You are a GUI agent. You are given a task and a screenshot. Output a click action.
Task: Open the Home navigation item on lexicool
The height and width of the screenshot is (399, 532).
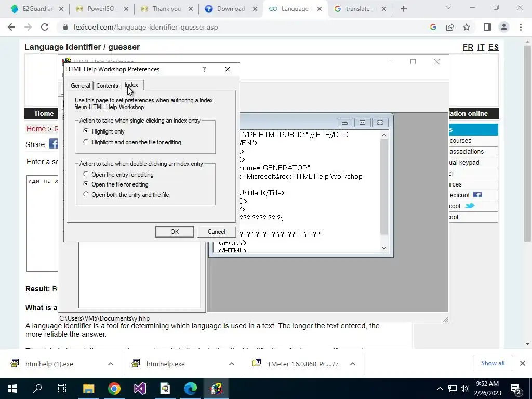[x=44, y=113]
